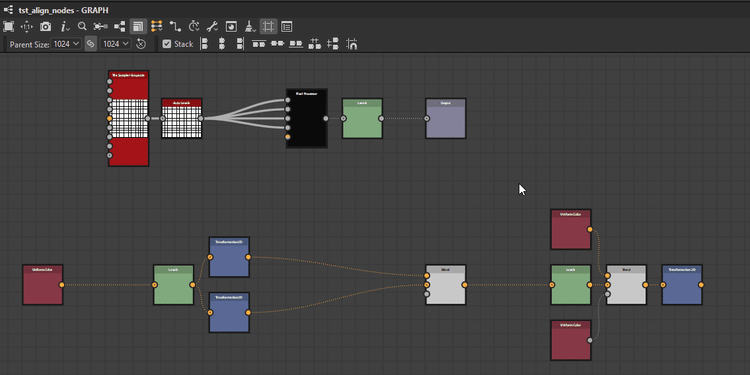Screen dimensions: 750x375
Task: Click the leftmost Uniform Color output port
Action: 62,285
